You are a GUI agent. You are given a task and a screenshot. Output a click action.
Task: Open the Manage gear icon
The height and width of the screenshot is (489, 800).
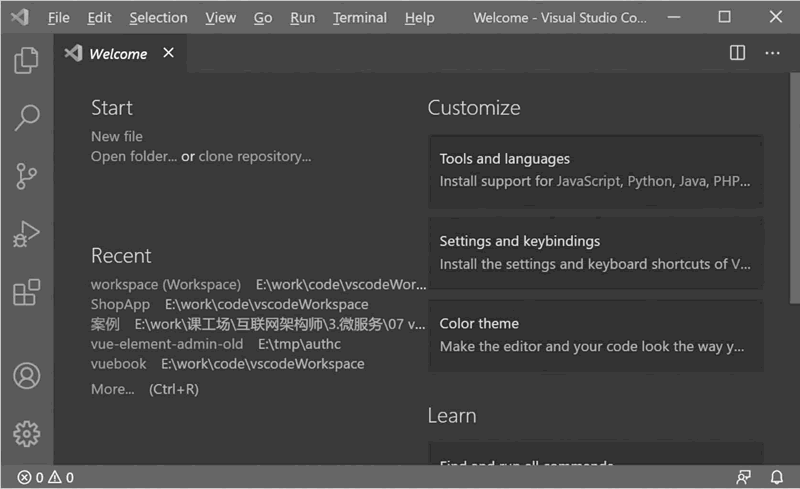click(27, 434)
